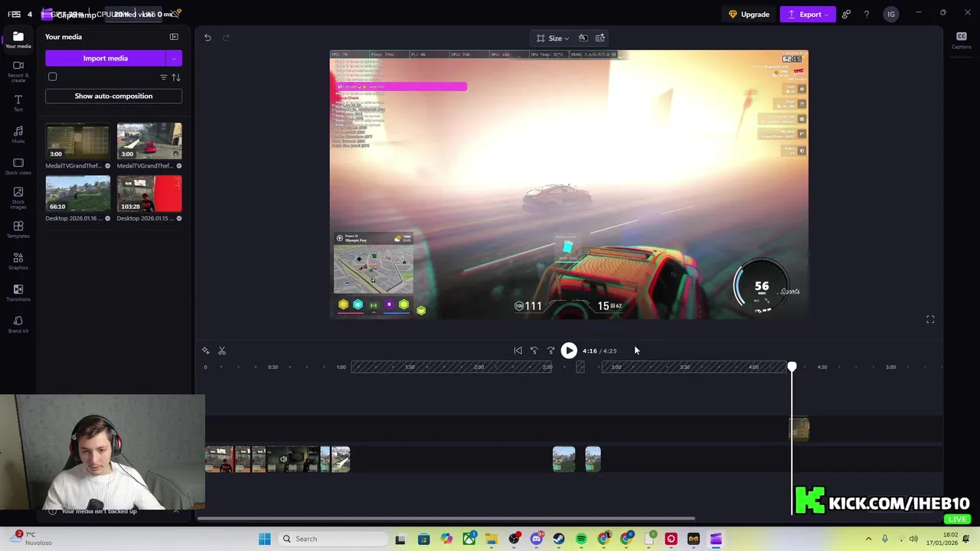
Task: Open Steam from the taskbar
Action: tap(558, 539)
